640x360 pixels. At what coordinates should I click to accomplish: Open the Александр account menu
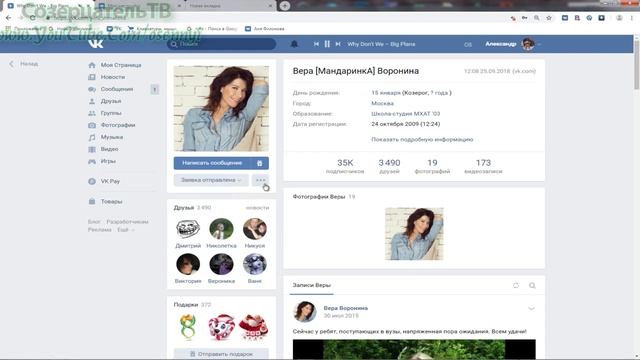coord(513,44)
